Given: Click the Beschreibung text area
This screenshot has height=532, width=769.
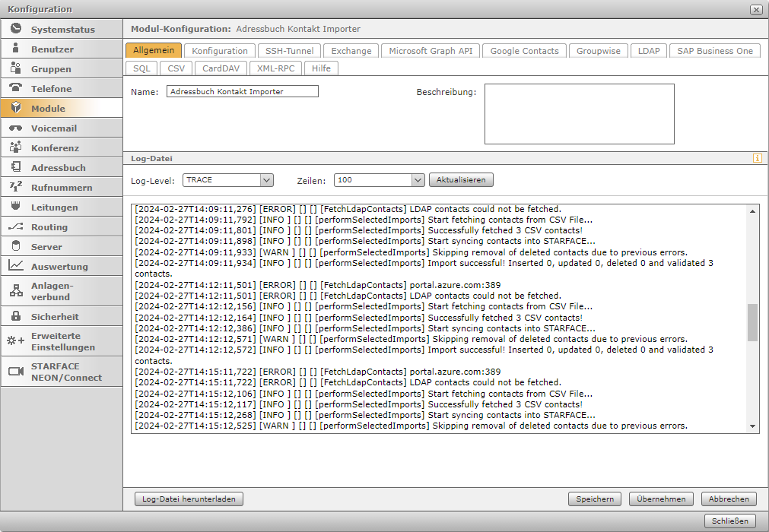Looking at the screenshot, I should [579, 114].
